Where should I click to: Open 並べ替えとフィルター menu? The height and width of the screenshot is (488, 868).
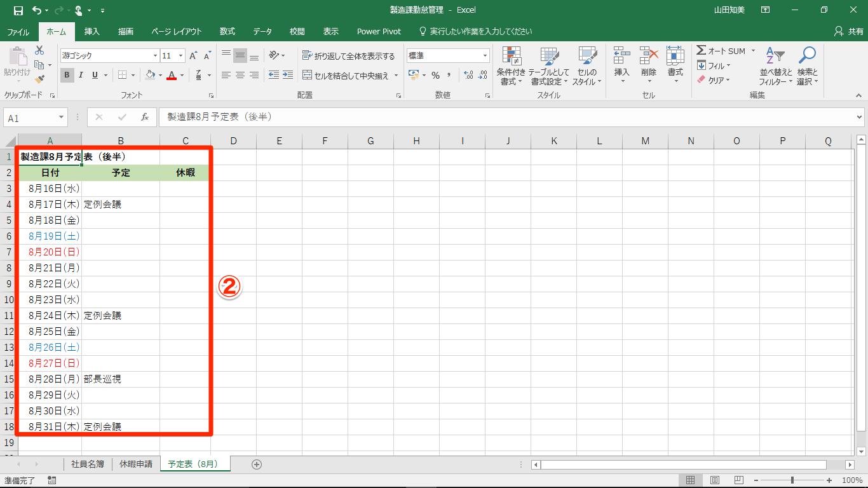point(775,66)
